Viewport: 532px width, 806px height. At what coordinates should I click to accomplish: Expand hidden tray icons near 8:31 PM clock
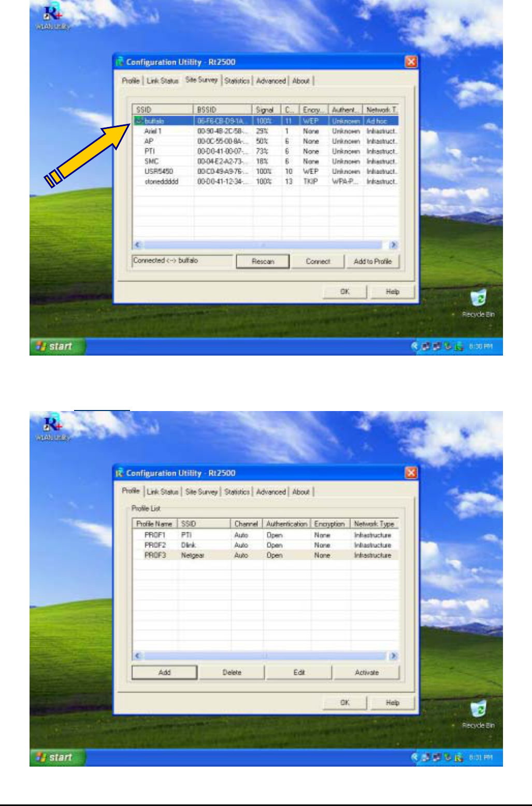coord(415,758)
